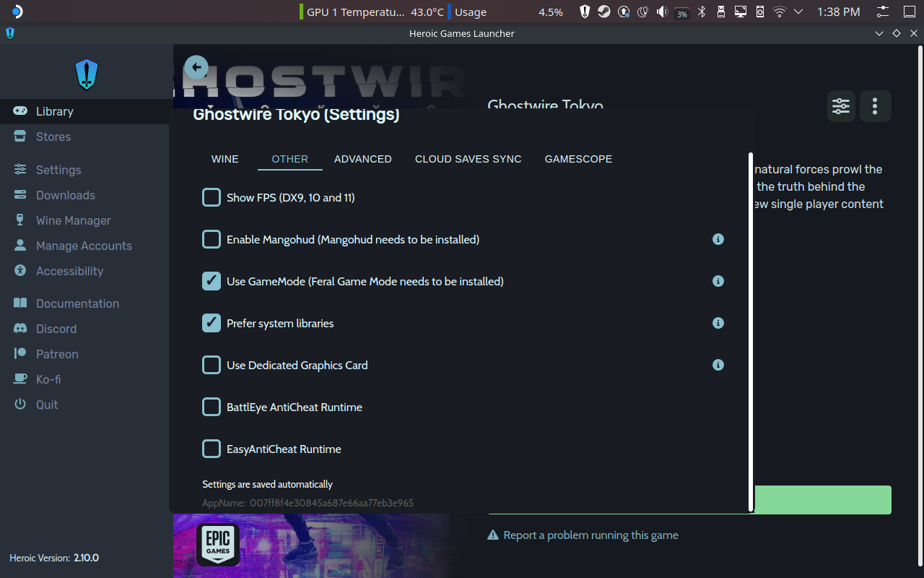Enable Use Dedicated Graphics Card checkbox

[x=212, y=365]
